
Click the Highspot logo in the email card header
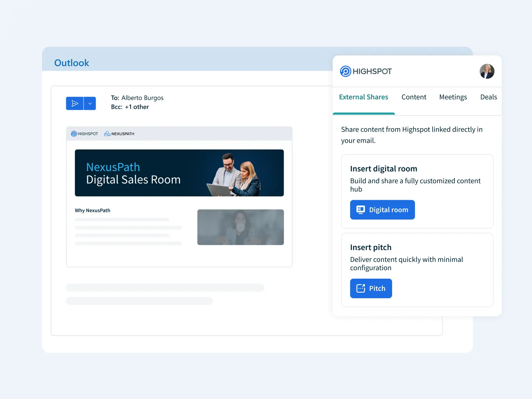point(85,134)
